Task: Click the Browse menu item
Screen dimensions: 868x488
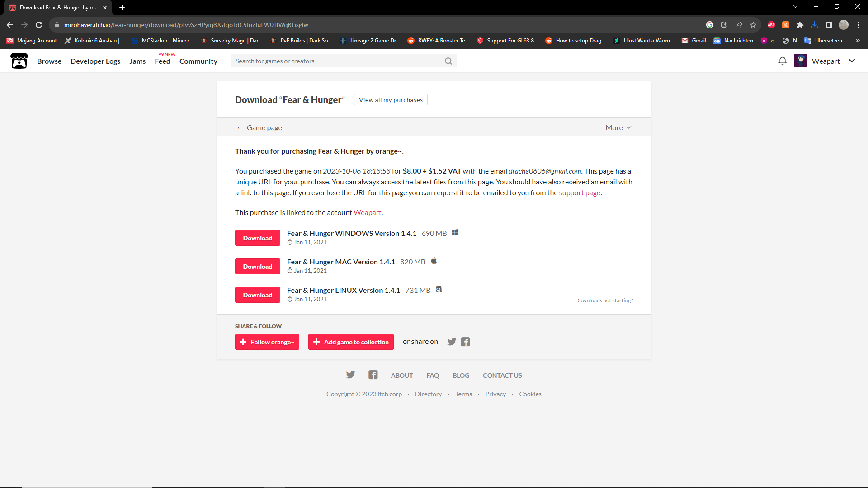Action: (x=49, y=61)
